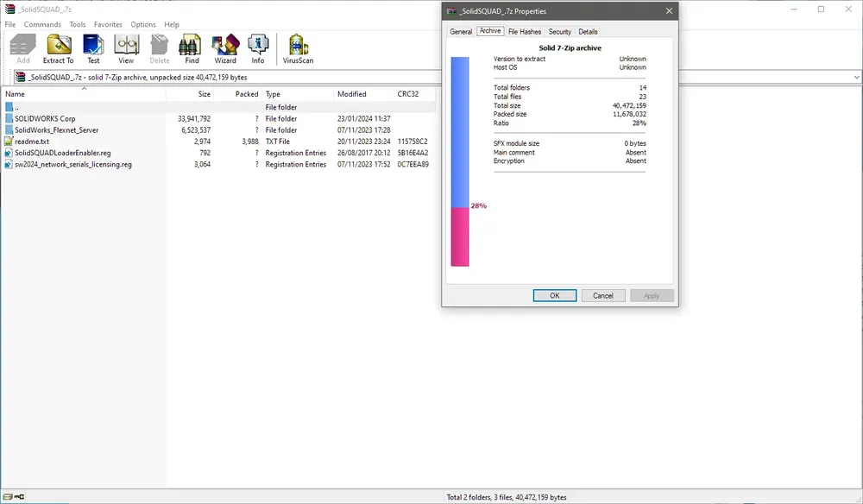Image resolution: width=863 pixels, height=504 pixels.
Task: Open the Help menu
Action: pyautogui.click(x=172, y=24)
